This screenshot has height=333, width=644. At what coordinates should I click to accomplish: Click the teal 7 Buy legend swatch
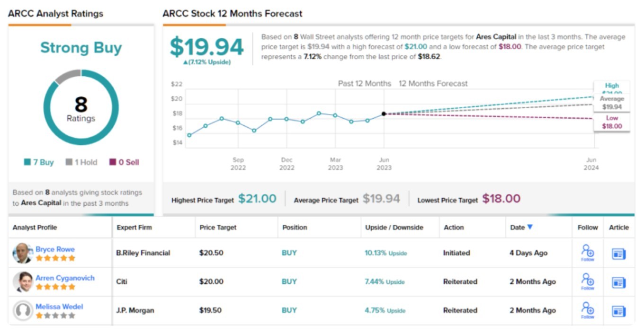click(x=27, y=162)
